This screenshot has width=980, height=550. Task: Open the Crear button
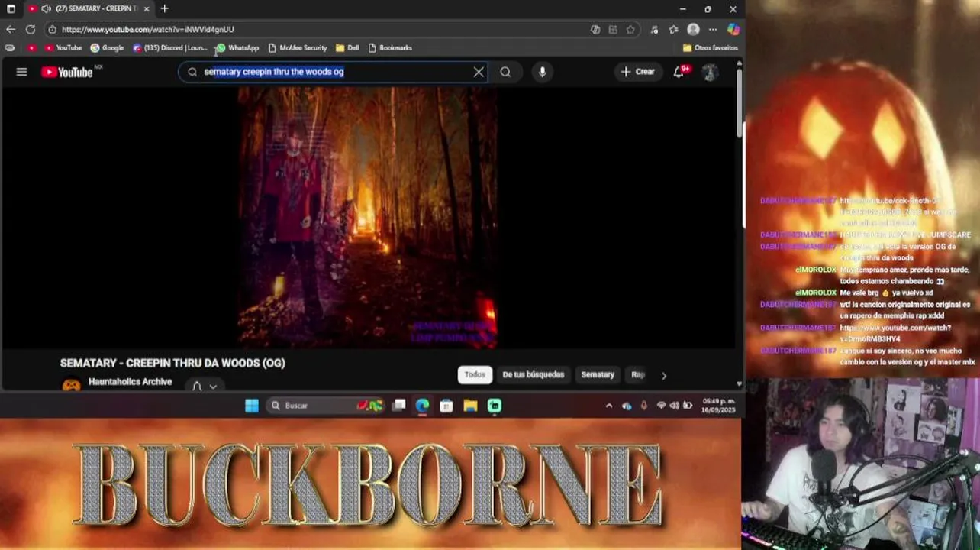point(638,72)
